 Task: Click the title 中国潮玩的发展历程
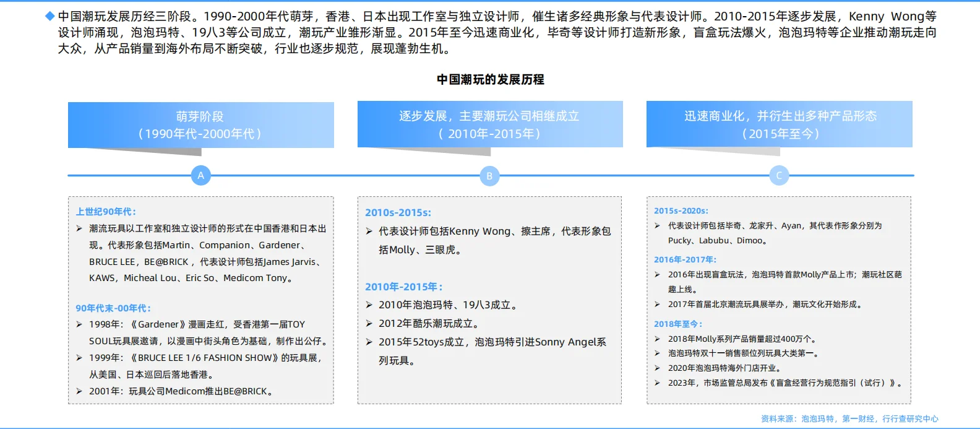[x=491, y=79]
